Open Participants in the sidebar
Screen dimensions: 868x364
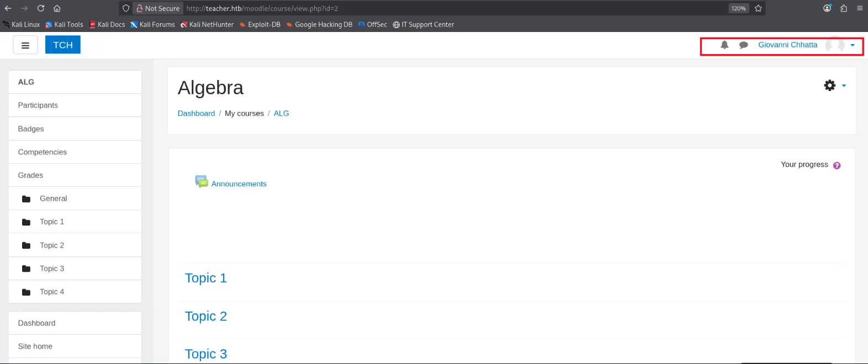[75, 105]
